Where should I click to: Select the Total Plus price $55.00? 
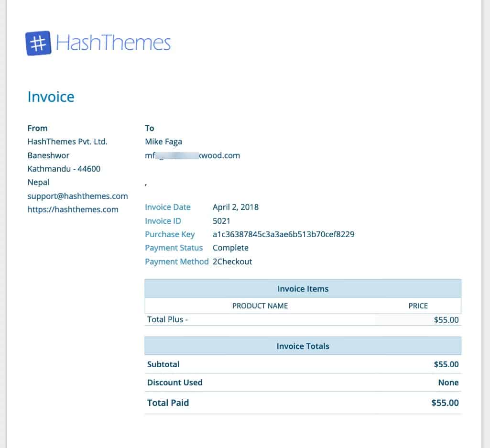pyautogui.click(x=446, y=320)
